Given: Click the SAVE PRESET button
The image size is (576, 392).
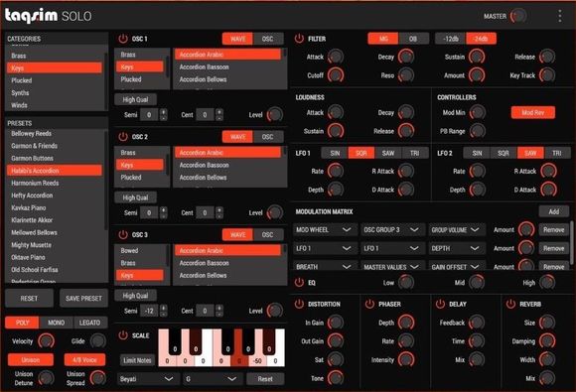Looking at the screenshot, I should 83,299.
